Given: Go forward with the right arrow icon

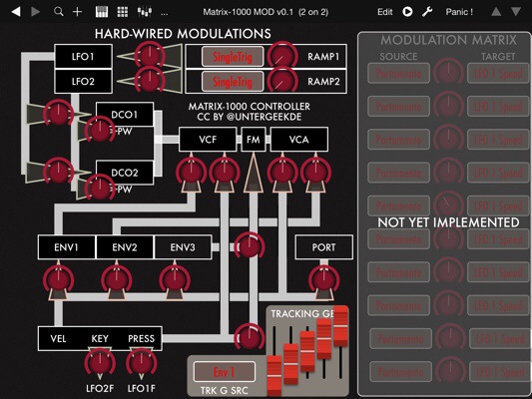Looking at the screenshot, I should coord(35,12).
